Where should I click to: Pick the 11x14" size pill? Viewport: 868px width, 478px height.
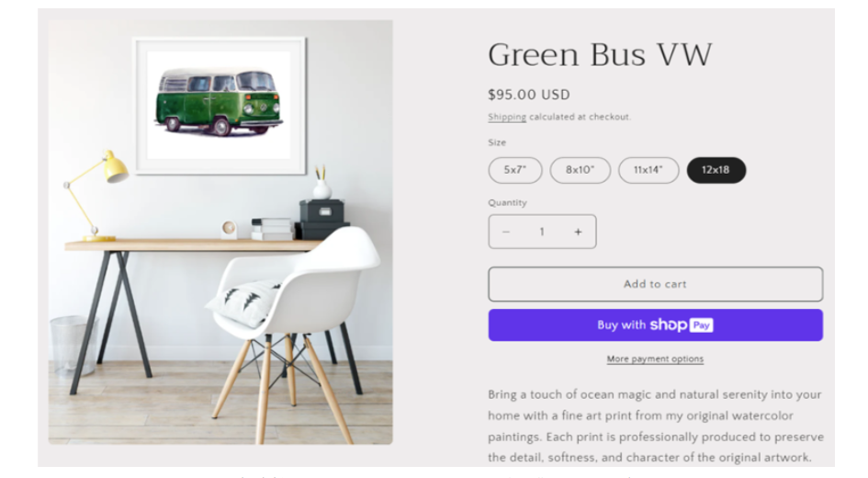tap(648, 170)
